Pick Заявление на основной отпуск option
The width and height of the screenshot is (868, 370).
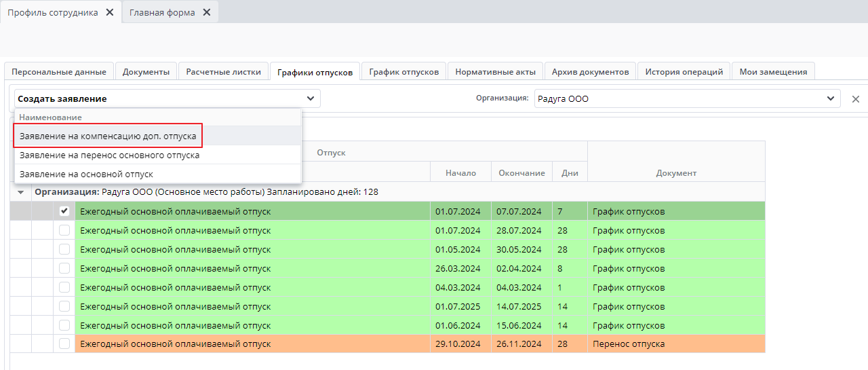tap(86, 174)
